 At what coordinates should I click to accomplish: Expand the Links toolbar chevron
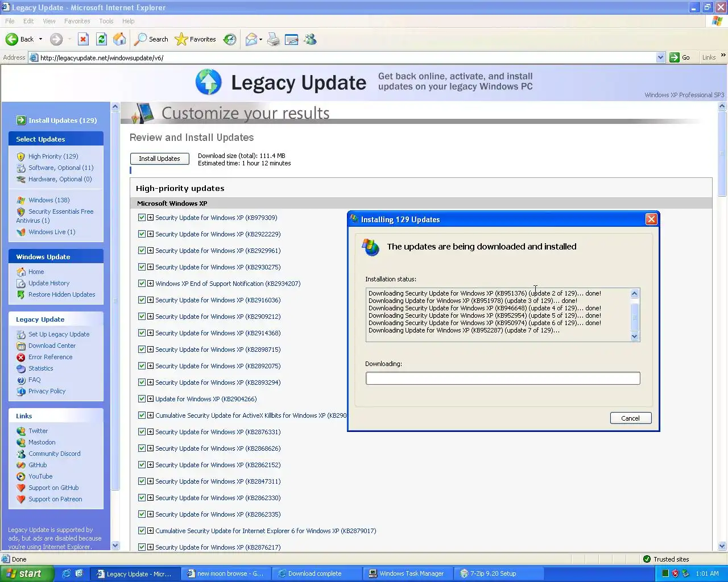(x=723, y=55)
